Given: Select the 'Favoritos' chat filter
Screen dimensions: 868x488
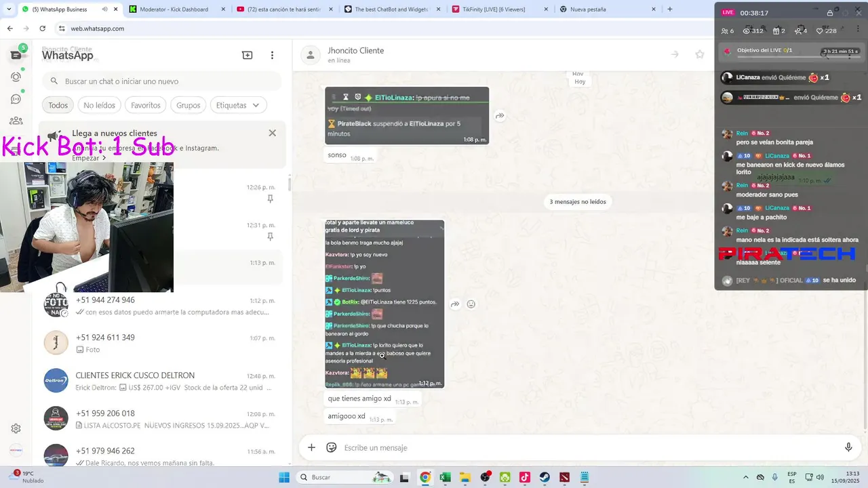Looking at the screenshot, I should click(x=146, y=105).
